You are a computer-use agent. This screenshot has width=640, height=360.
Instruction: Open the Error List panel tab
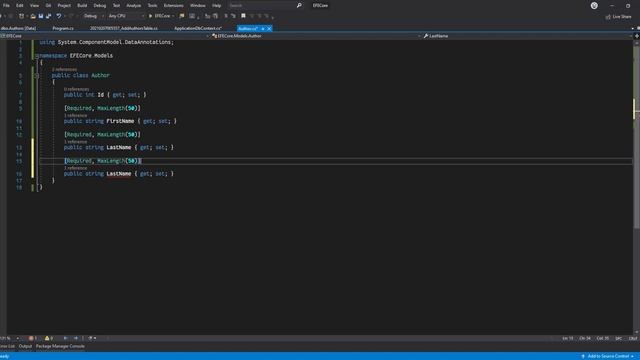tap(7, 346)
